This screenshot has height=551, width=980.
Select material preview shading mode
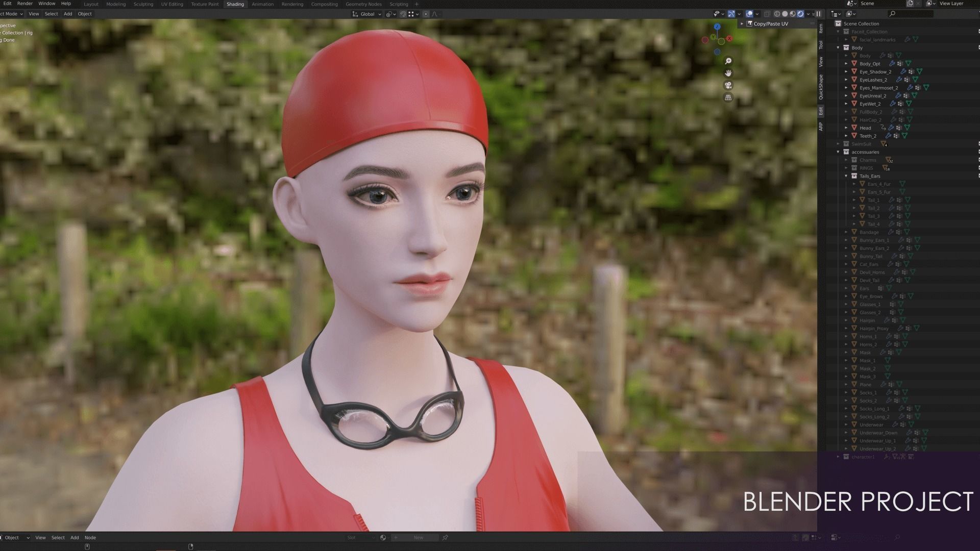(793, 14)
